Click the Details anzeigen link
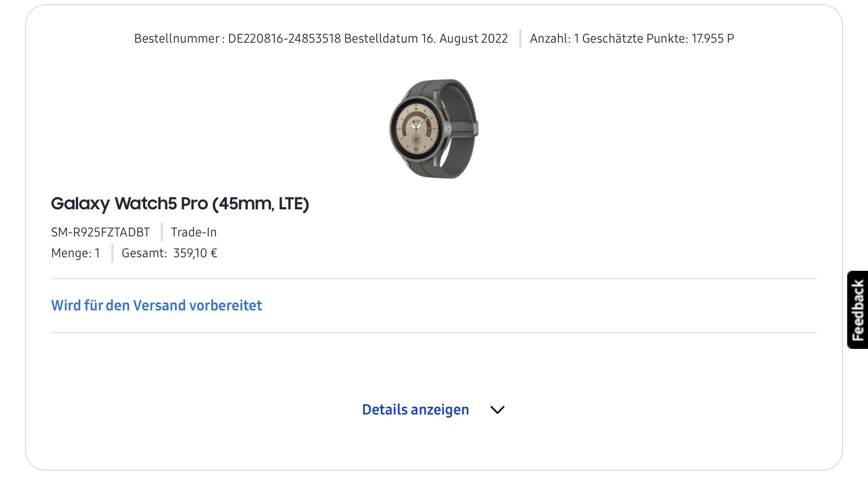This screenshot has height=489, width=868. 415,410
